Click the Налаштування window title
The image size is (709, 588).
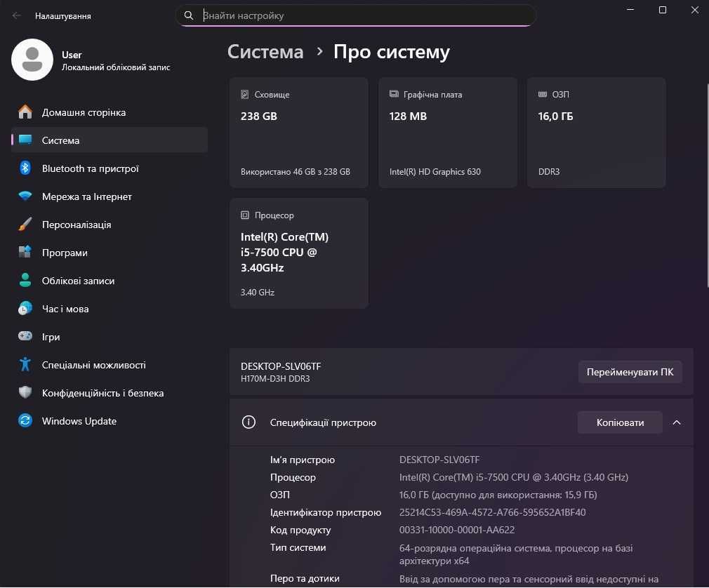coord(63,16)
